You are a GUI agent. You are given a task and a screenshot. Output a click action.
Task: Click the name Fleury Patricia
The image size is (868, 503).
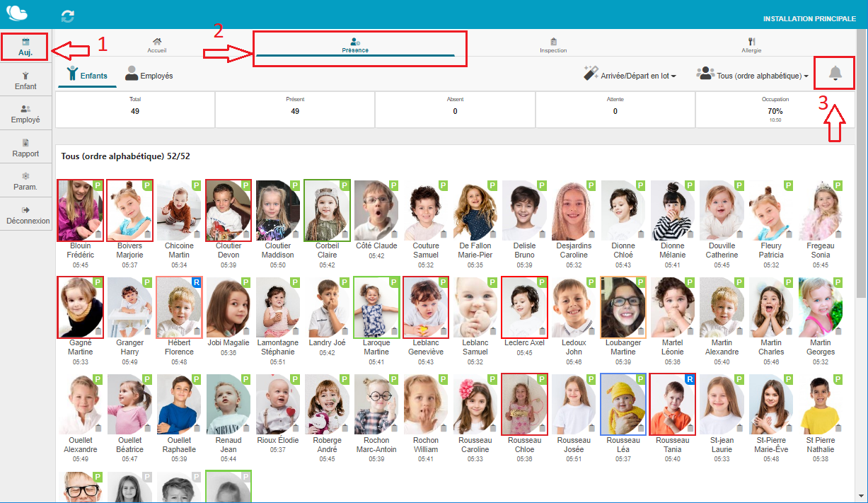[771, 250]
